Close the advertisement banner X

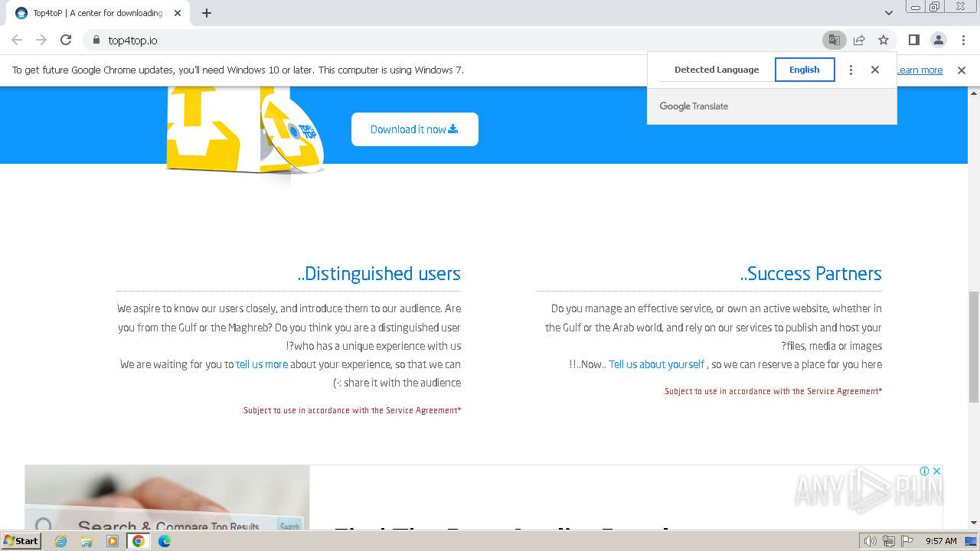click(x=936, y=471)
